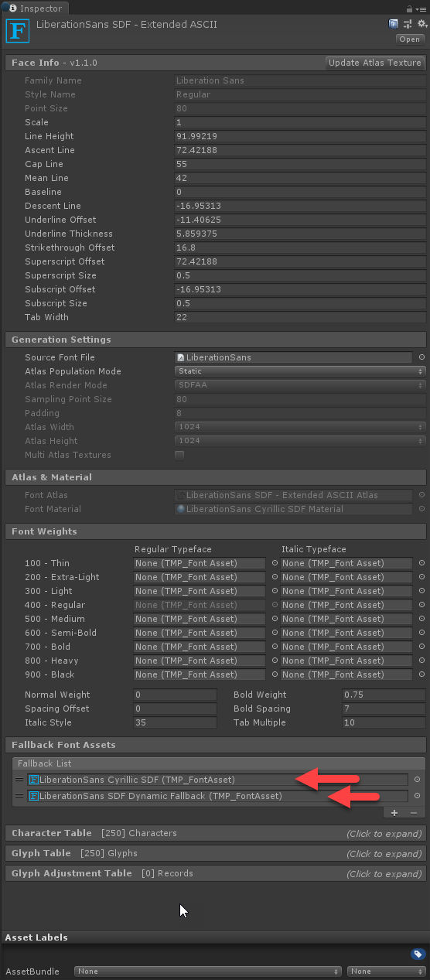Toggle the Inspector lock icon
Screen dimensions: 430x980
tap(410, 9)
